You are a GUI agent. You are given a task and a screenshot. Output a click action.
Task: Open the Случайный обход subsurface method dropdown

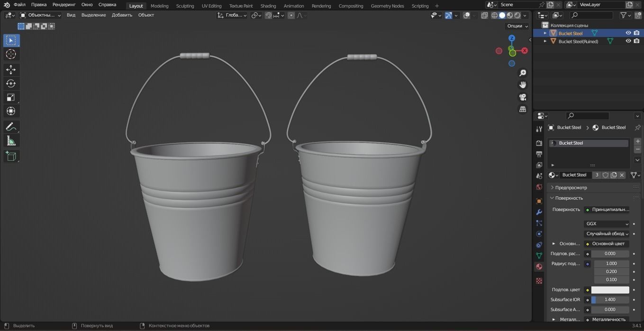click(607, 234)
